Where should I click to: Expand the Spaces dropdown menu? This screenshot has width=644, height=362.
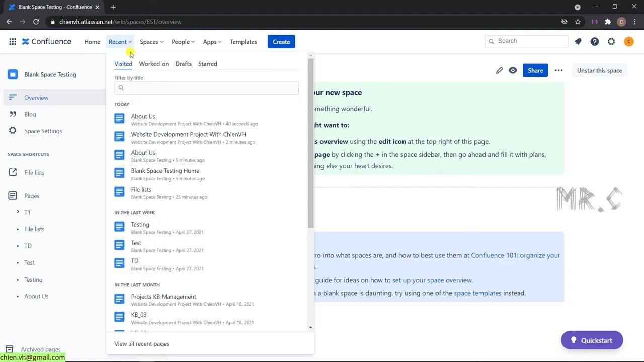click(151, 42)
